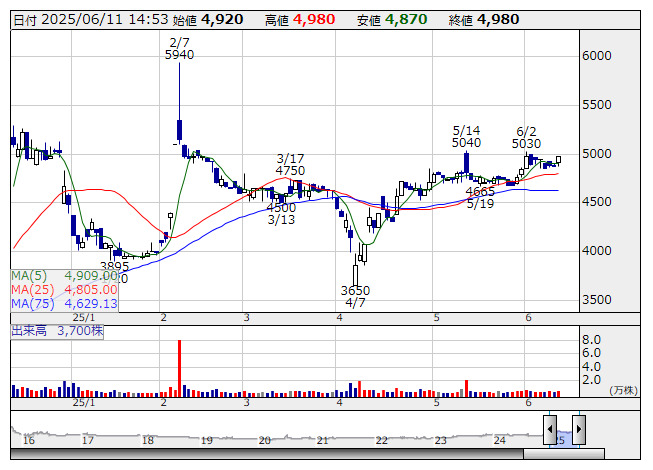653x470 pixels.
Task: Click the MA(75) 4,629.13 legend entry
Action: tap(64, 303)
